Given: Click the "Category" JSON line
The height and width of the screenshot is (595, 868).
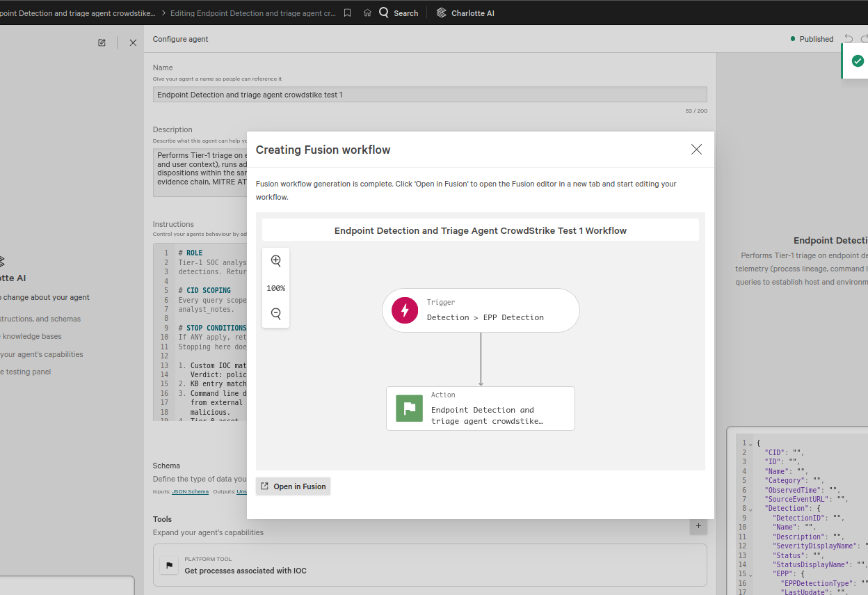Looking at the screenshot, I should (794, 480).
